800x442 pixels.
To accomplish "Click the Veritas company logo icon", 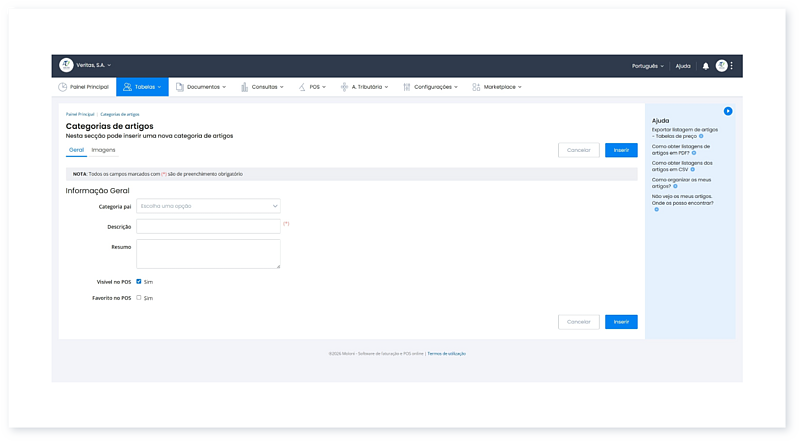I will coord(66,65).
